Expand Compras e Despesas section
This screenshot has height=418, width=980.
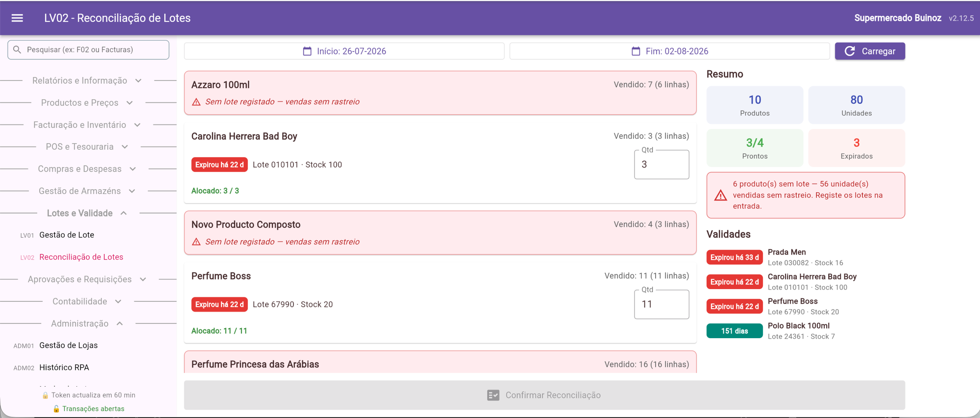88,169
